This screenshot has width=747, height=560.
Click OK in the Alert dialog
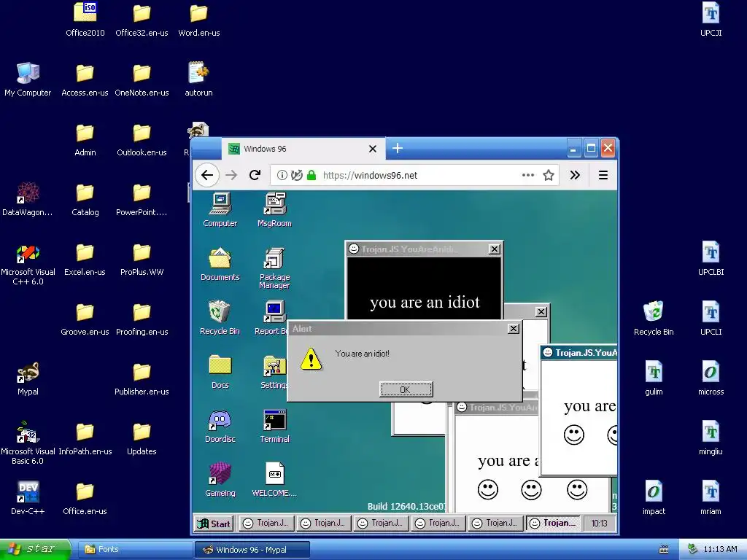pyautogui.click(x=406, y=389)
